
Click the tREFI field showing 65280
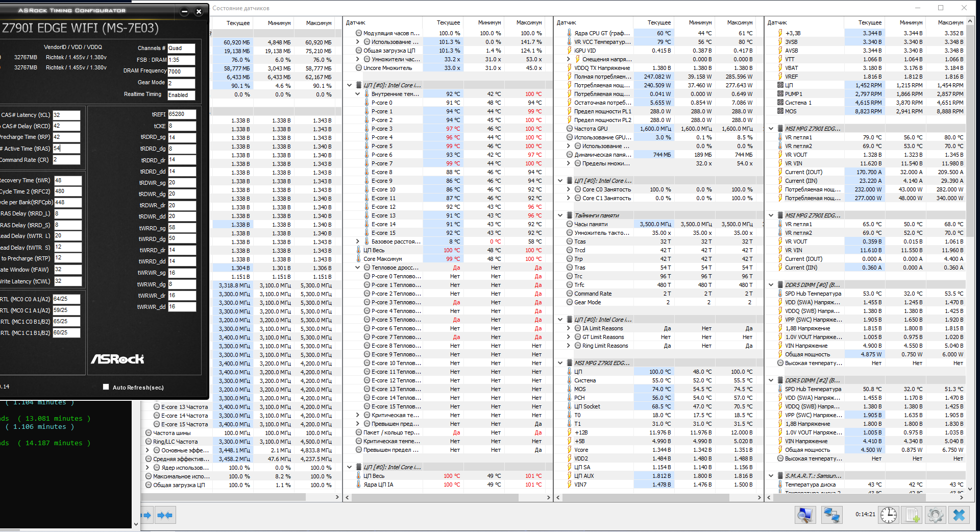tap(182, 114)
